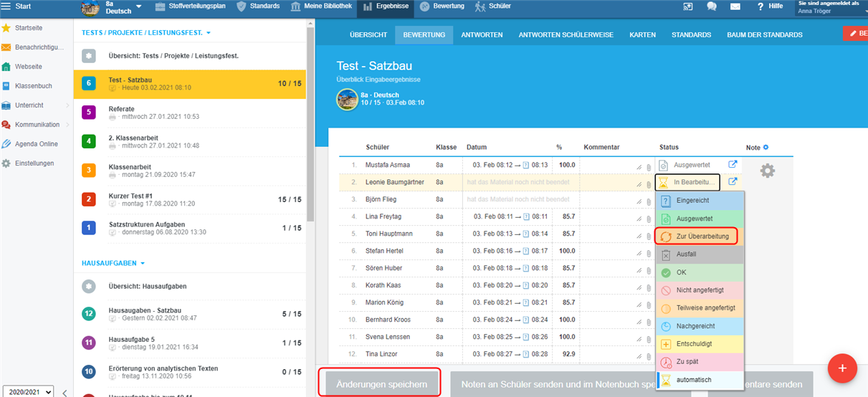Open Leonie Baumgärtner's status dropdown
The width and height of the screenshot is (868, 397).
tap(687, 182)
